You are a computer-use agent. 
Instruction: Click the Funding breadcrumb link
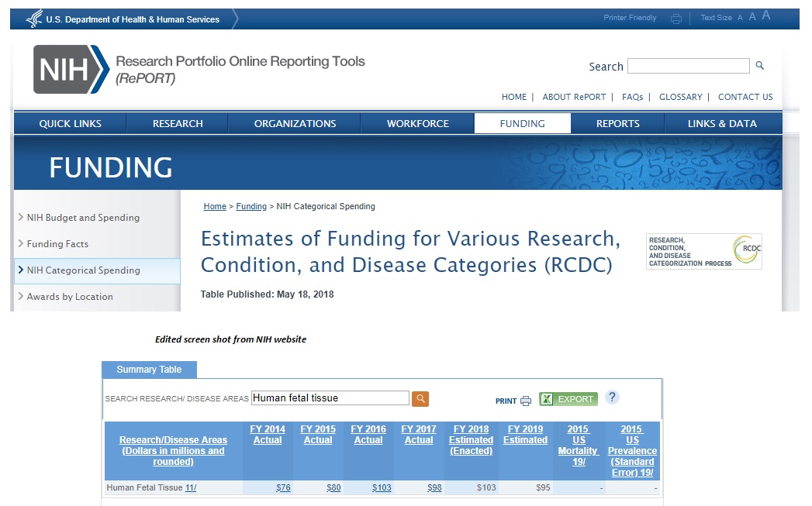pos(251,206)
